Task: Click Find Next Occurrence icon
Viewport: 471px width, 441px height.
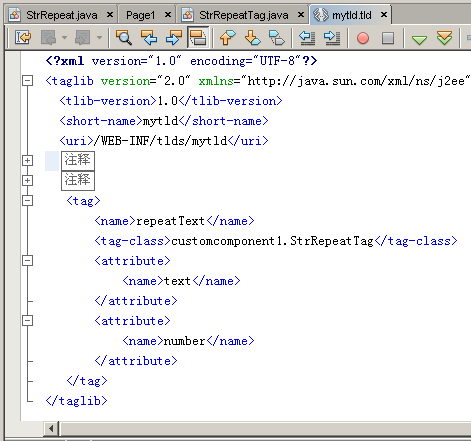Action: [173, 37]
